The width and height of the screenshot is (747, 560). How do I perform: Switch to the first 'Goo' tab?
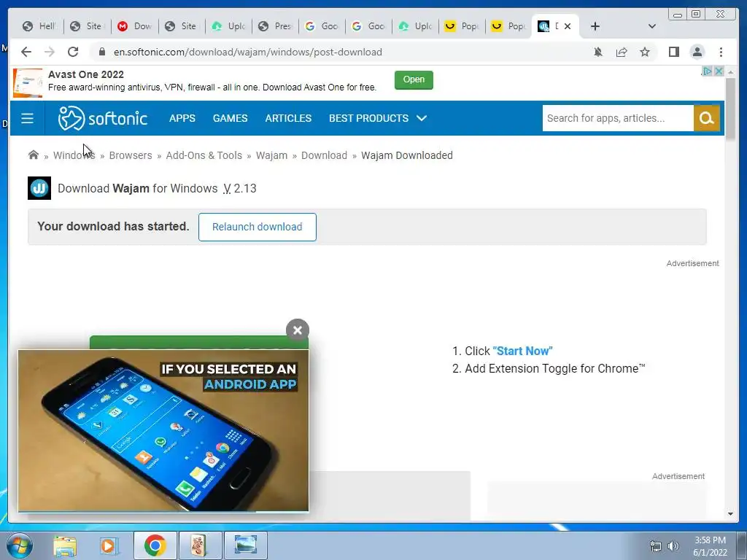pos(322,26)
